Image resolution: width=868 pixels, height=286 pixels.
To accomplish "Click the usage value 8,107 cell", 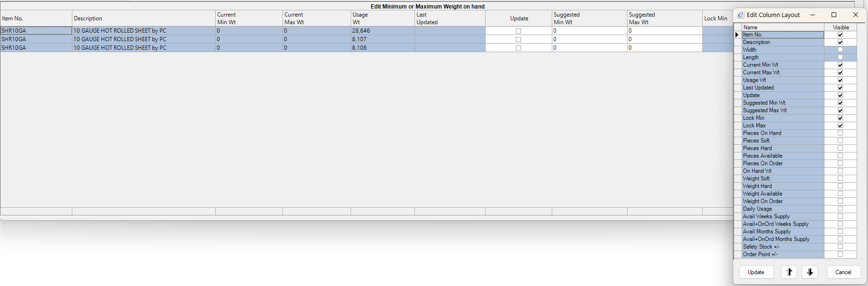I will pos(383,39).
